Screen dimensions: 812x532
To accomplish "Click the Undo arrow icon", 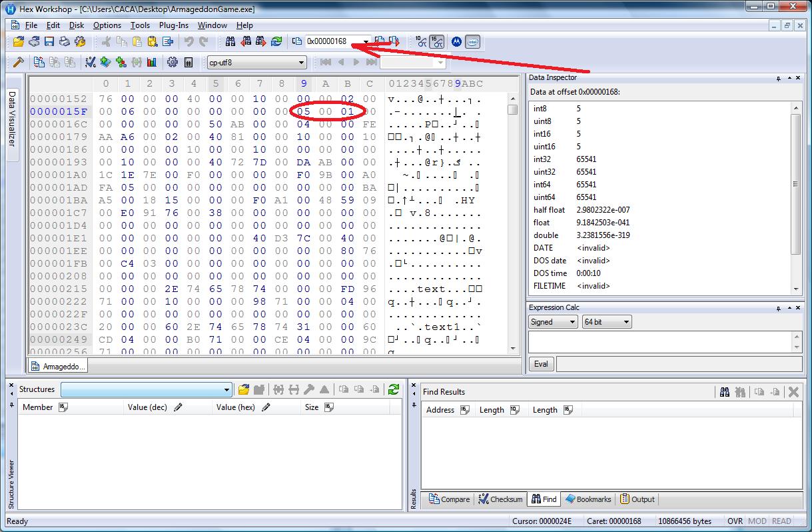I will point(189,41).
